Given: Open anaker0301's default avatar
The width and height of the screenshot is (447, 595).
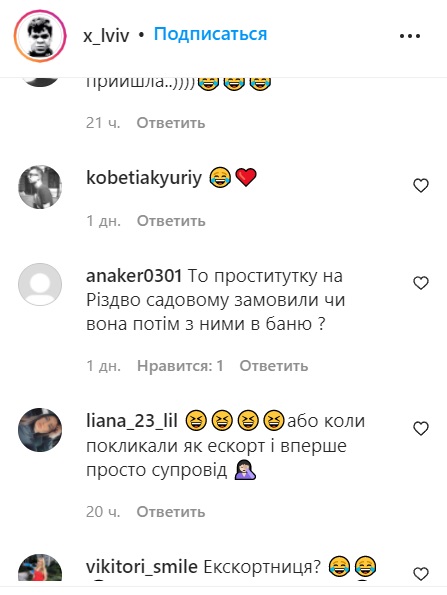Looking at the screenshot, I should [40, 285].
